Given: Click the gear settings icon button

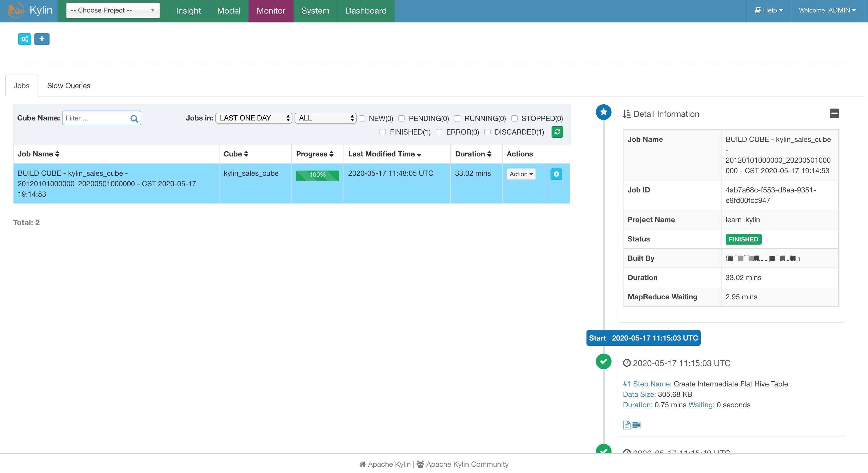Looking at the screenshot, I should (x=25, y=39).
